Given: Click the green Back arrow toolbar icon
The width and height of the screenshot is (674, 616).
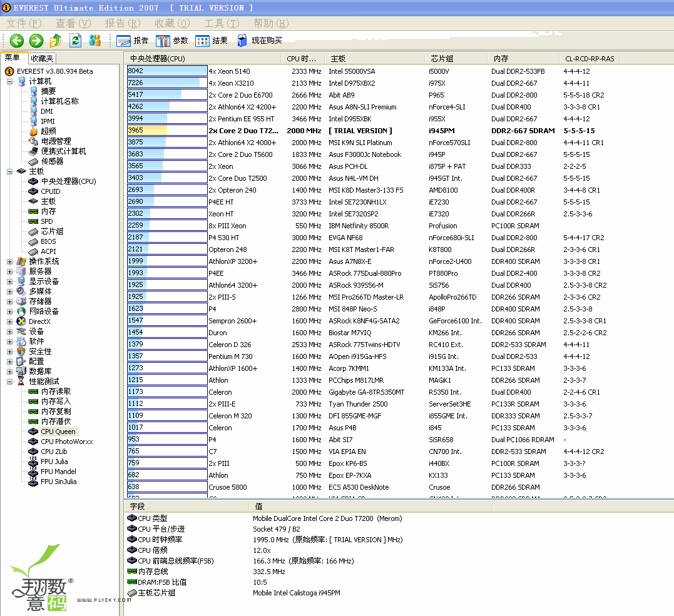Looking at the screenshot, I should (17, 41).
